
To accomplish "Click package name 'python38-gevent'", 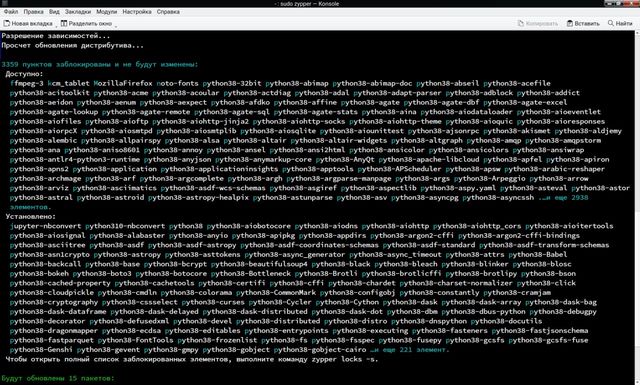I will coord(108,350).
